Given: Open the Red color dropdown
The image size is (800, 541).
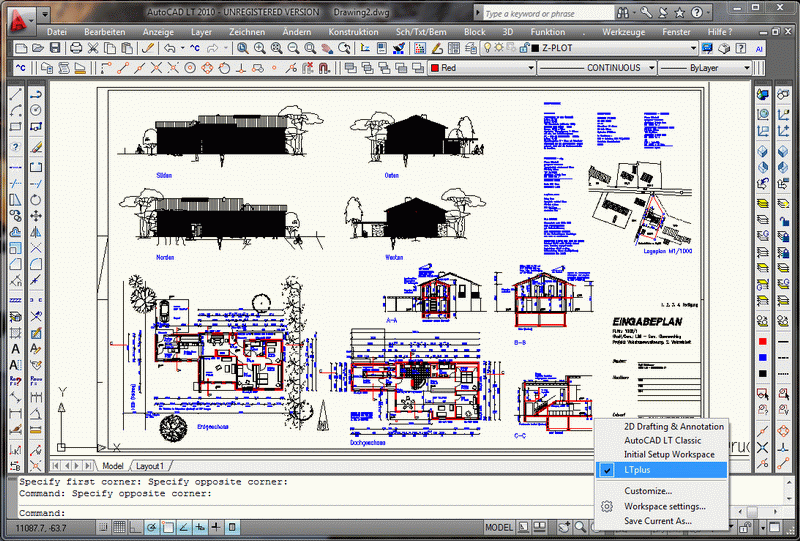Looking at the screenshot, I should [x=531, y=68].
